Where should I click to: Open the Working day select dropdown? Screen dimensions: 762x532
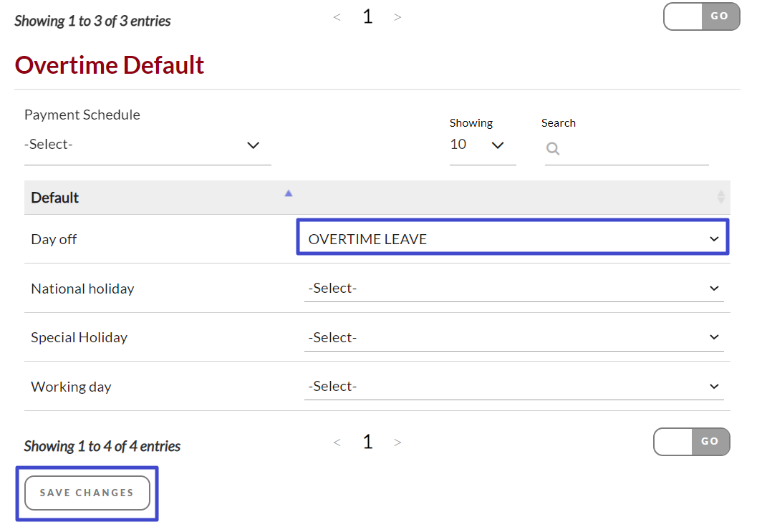[513, 387]
